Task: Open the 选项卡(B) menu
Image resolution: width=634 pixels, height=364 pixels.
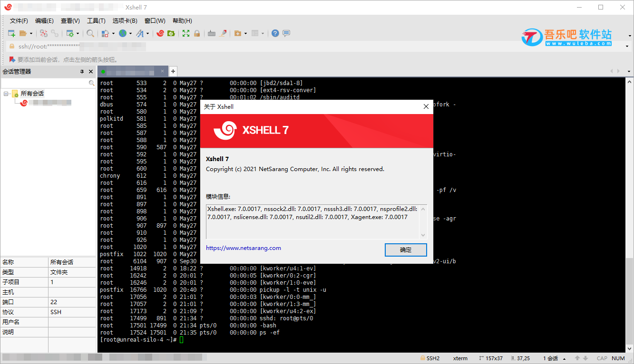Action: 125,21
